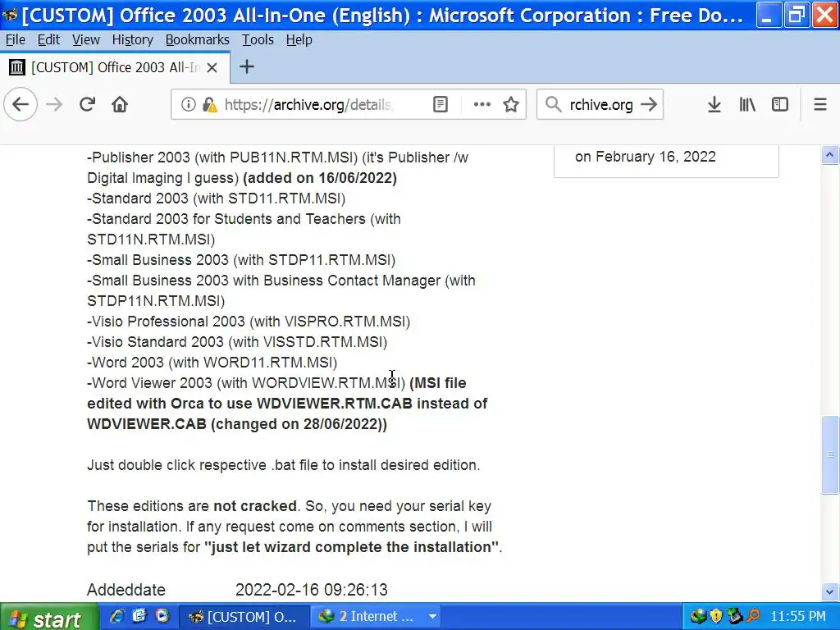The width and height of the screenshot is (840, 630).
Task: Open security shield tray icon
Action: click(x=716, y=617)
